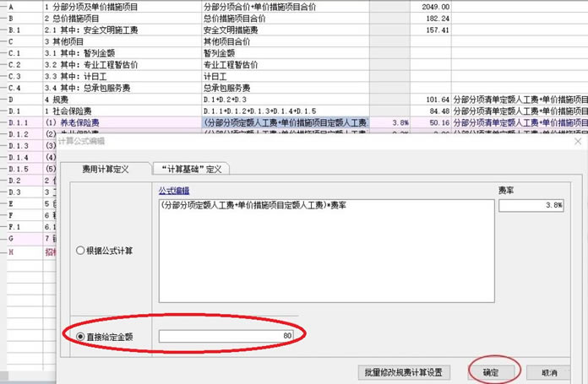Click the cell 分部分项合价+单价措施项目合价
Viewport: 588px width, 384px height.
[286, 7]
